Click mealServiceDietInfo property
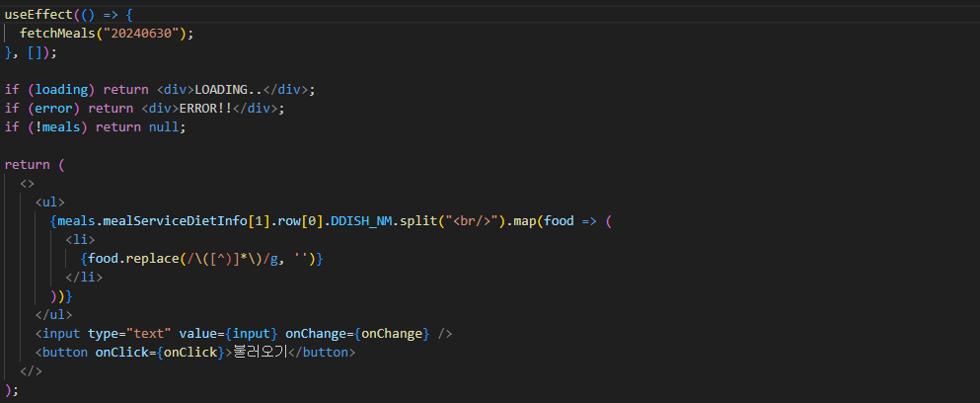The height and width of the screenshot is (403, 980). 176,221
